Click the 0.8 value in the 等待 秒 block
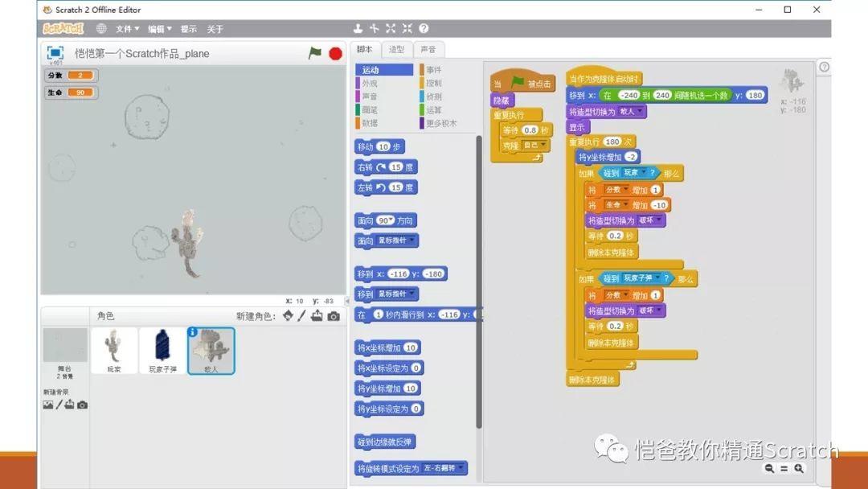Viewport: 868px width, 489px height. pyautogui.click(x=530, y=130)
